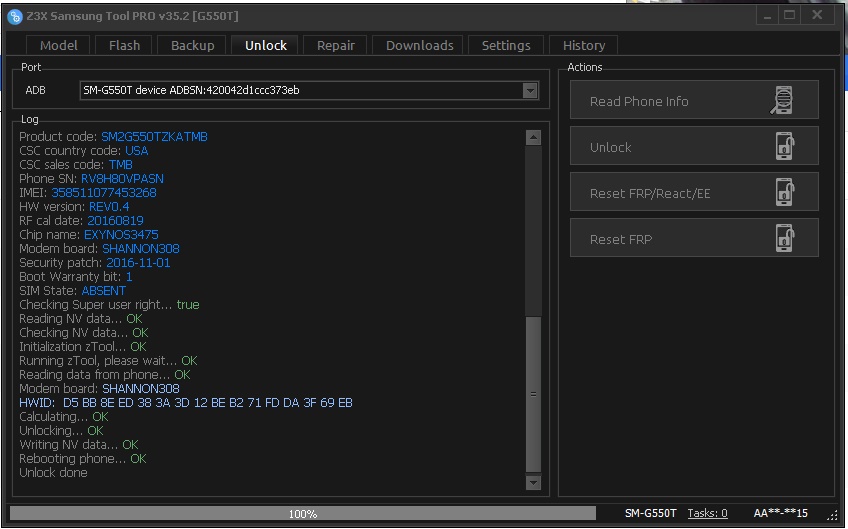Open the Downloads tab

click(x=419, y=45)
